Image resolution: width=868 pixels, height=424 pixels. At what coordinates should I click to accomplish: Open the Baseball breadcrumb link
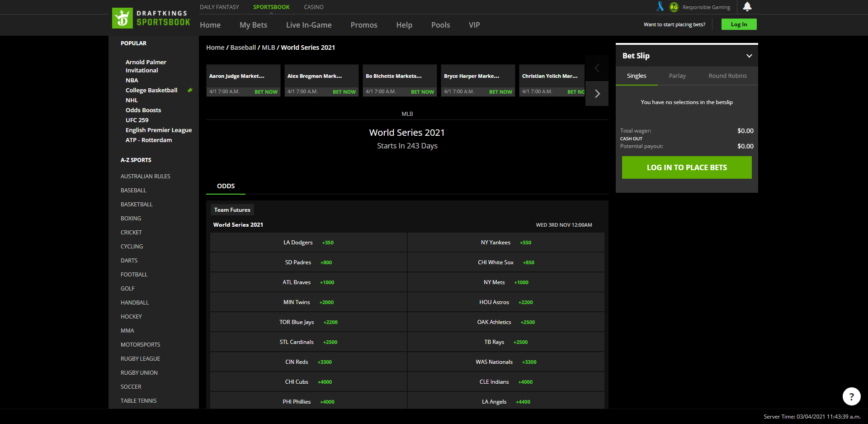[243, 47]
